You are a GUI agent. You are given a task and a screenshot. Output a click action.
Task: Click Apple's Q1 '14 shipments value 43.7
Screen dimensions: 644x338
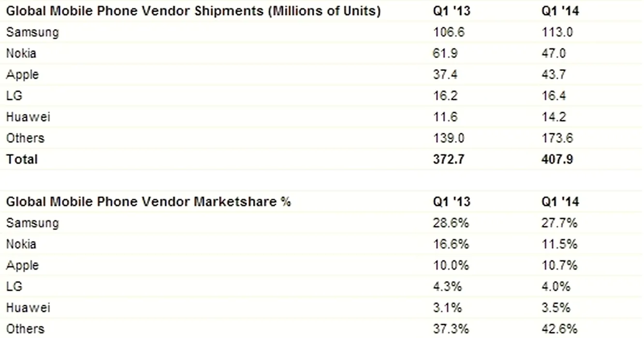554,75
